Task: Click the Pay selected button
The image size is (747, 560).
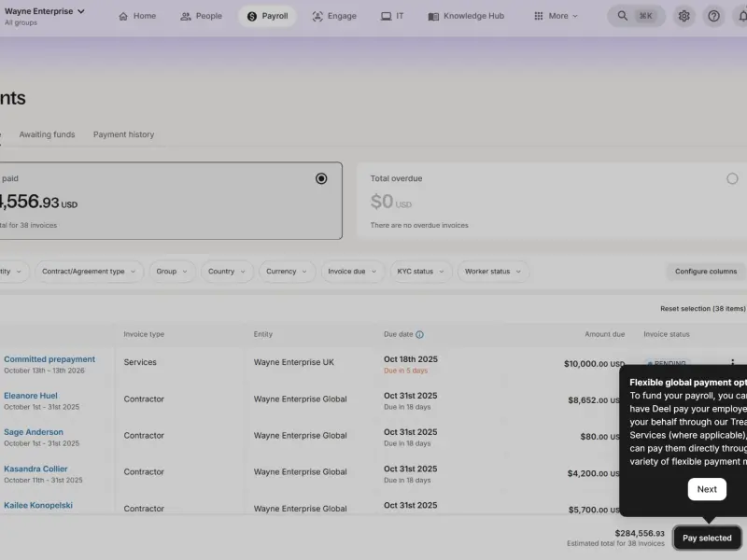Action: [707, 539]
